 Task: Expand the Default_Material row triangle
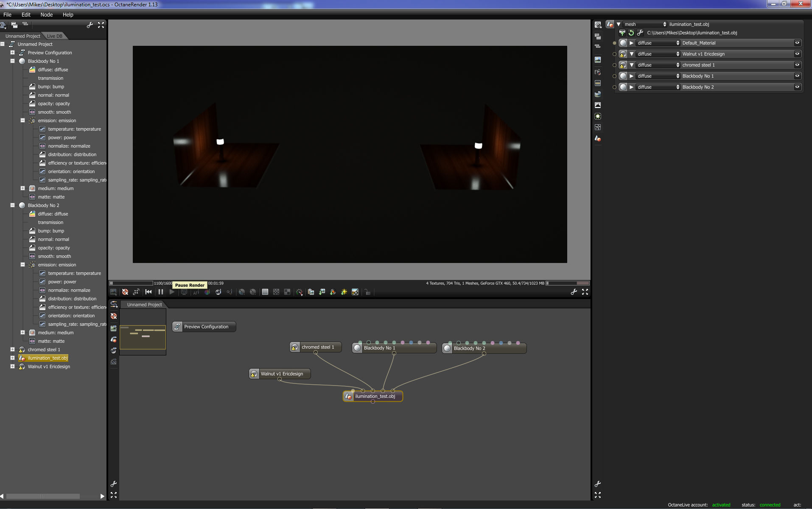(x=632, y=43)
